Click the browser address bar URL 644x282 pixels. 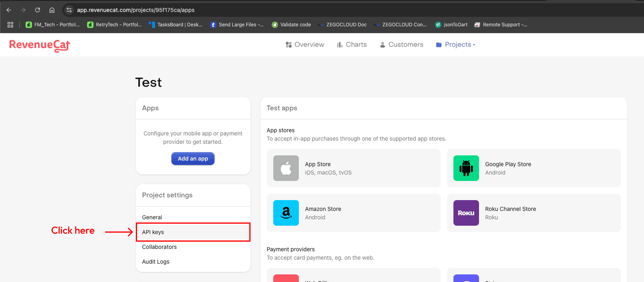click(136, 10)
